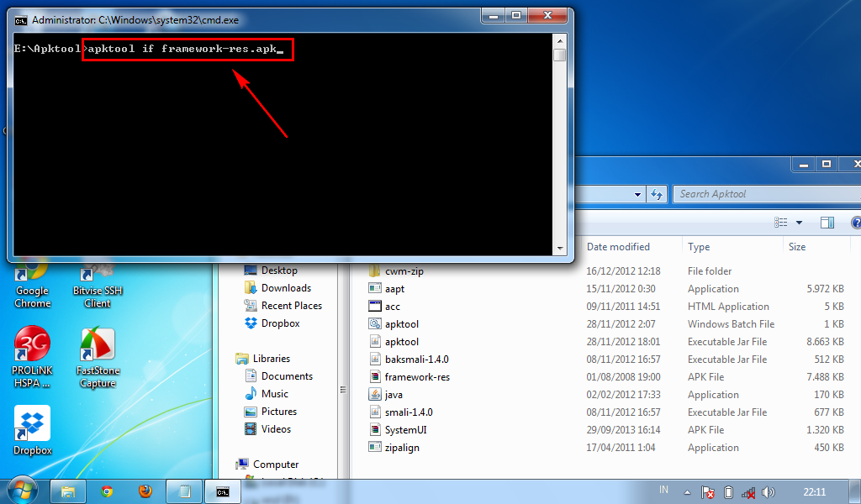The width and height of the screenshot is (861, 504).
Task: Click the Explorer refresh button
Action: [x=658, y=193]
